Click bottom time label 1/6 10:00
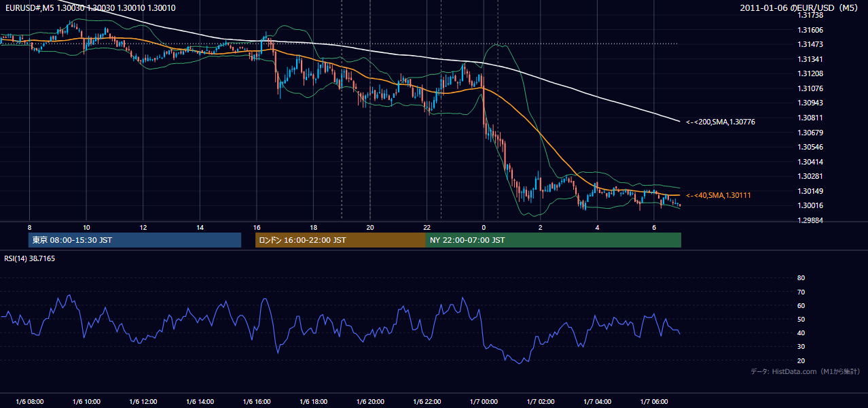 click(86, 402)
